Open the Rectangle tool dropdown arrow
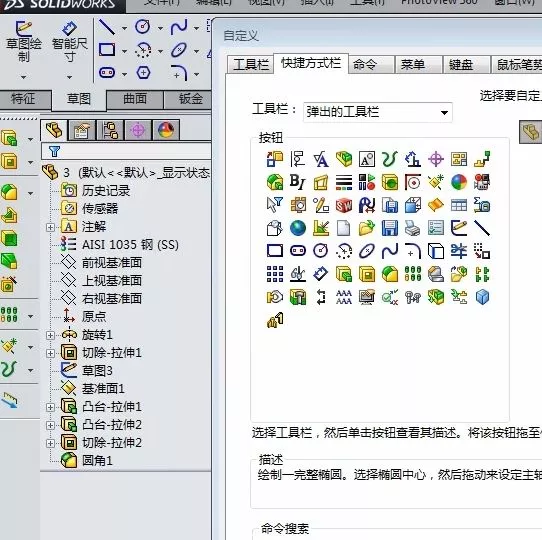The width and height of the screenshot is (542, 540). (x=124, y=51)
